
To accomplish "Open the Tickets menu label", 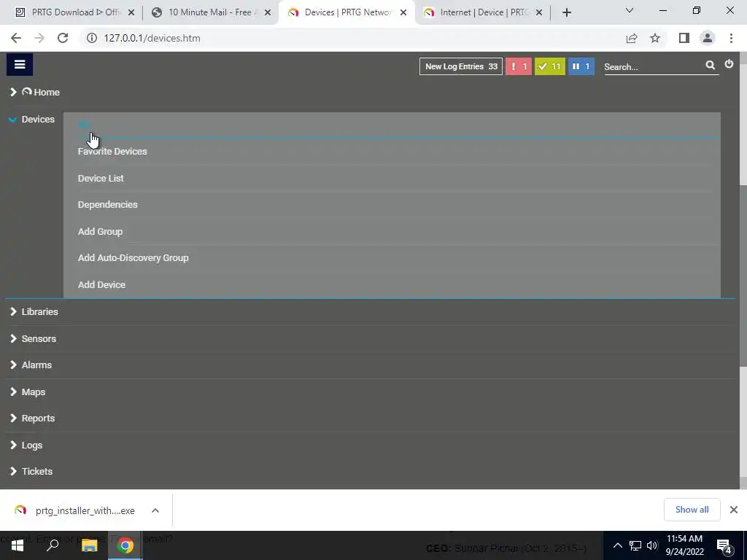I will 36,472.
